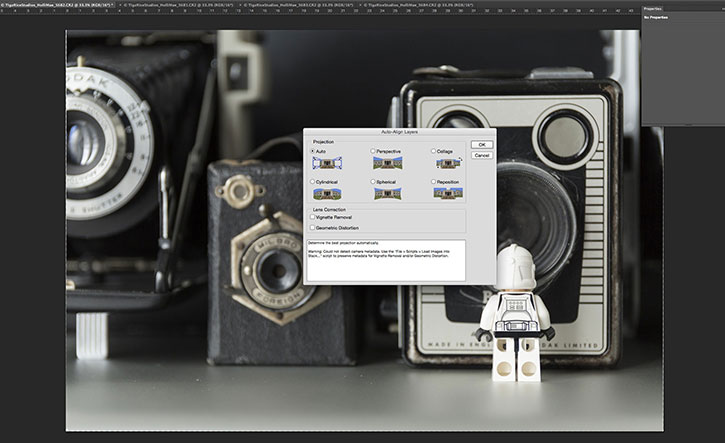Click the Auto projection preview thumbnail

click(327, 163)
